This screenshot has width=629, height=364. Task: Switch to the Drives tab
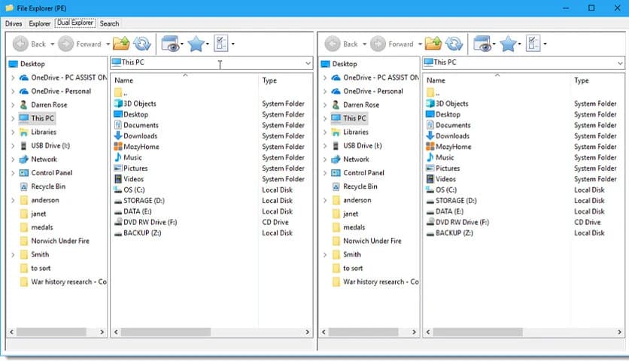coord(14,23)
